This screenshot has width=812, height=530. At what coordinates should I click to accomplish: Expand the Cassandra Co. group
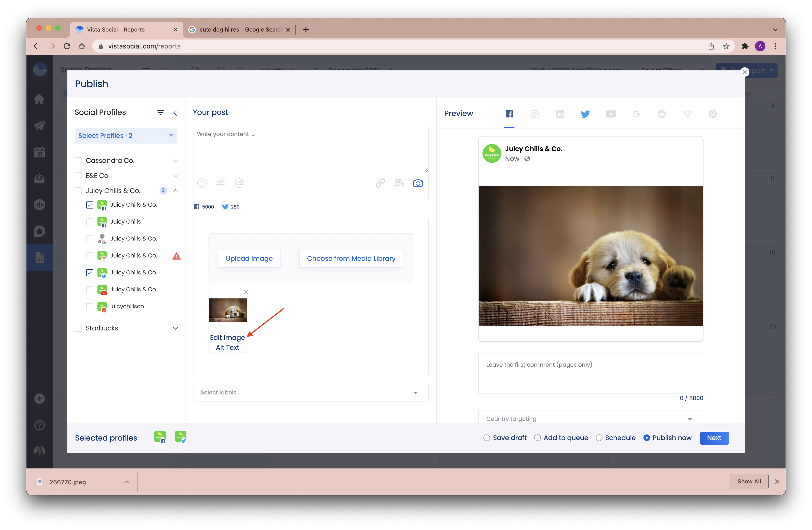[x=175, y=161]
